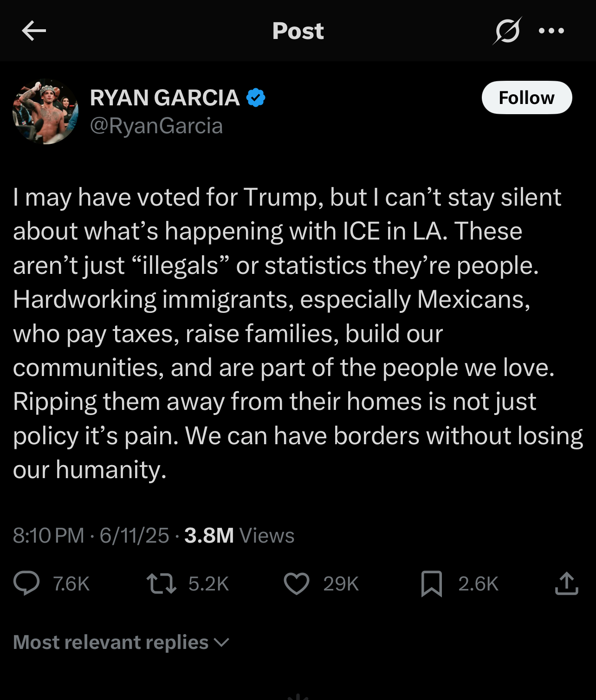Open the @RyanGarcia handle link

click(x=156, y=126)
